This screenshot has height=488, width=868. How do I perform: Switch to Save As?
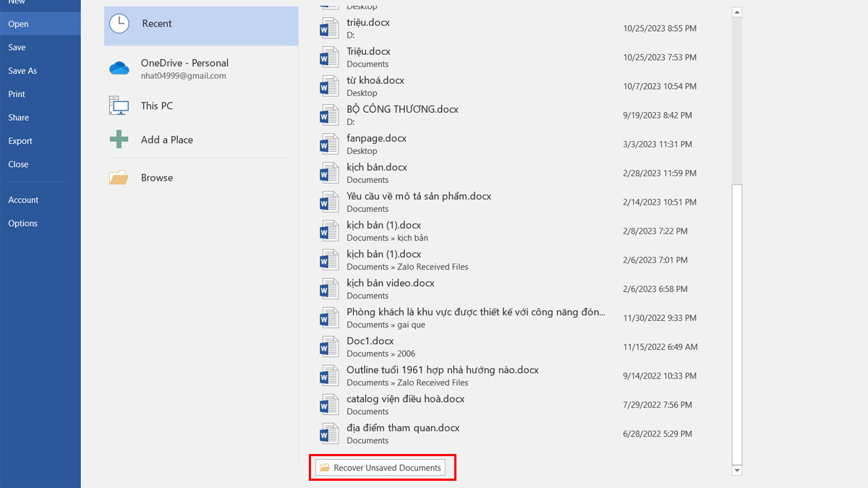22,70
